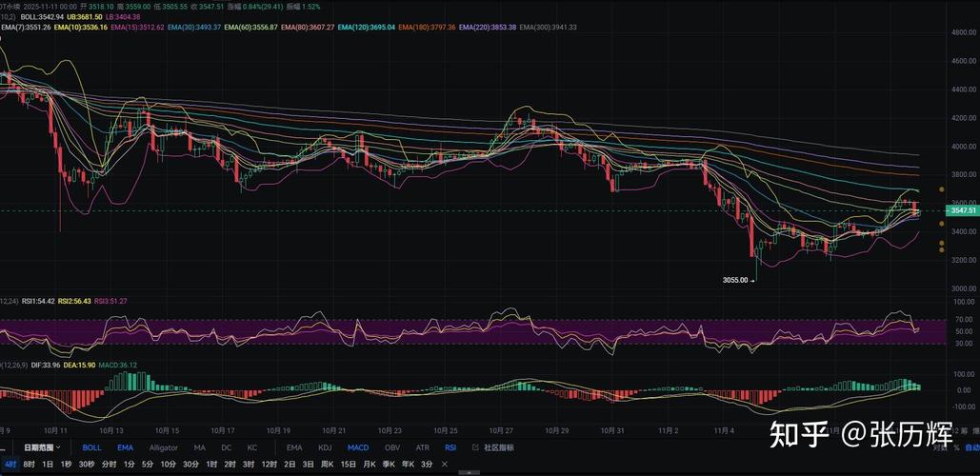
Task: Expand the 日期范围 date range dropdown
Action: [43, 447]
